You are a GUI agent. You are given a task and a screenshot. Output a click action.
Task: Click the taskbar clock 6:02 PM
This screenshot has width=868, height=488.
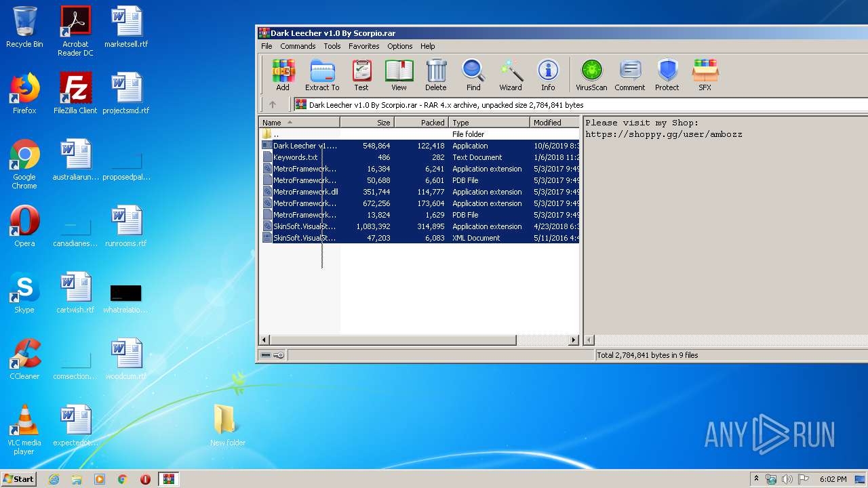tap(833, 479)
